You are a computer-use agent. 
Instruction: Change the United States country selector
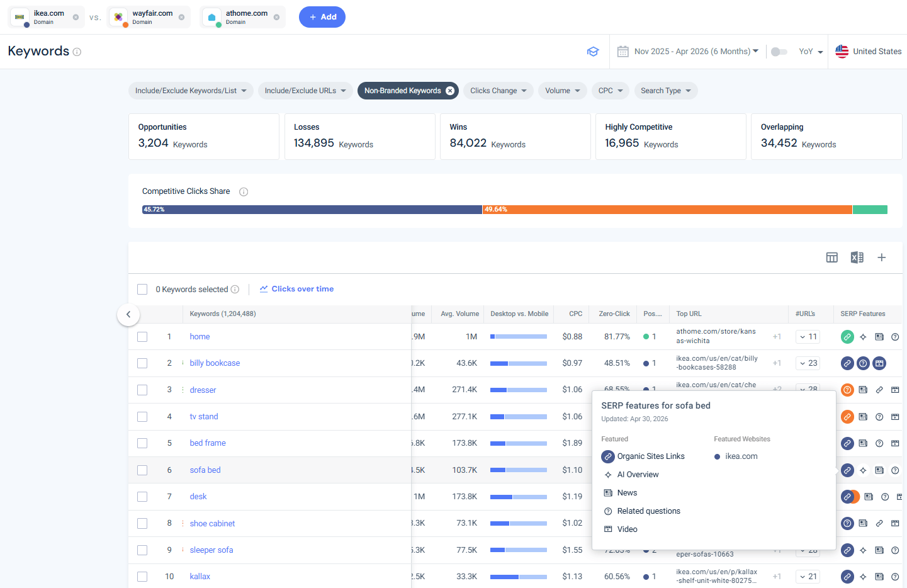click(x=868, y=52)
